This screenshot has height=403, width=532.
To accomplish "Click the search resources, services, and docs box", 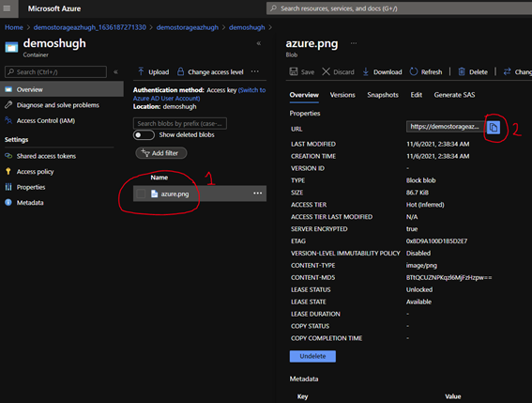I will click(x=399, y=8).
